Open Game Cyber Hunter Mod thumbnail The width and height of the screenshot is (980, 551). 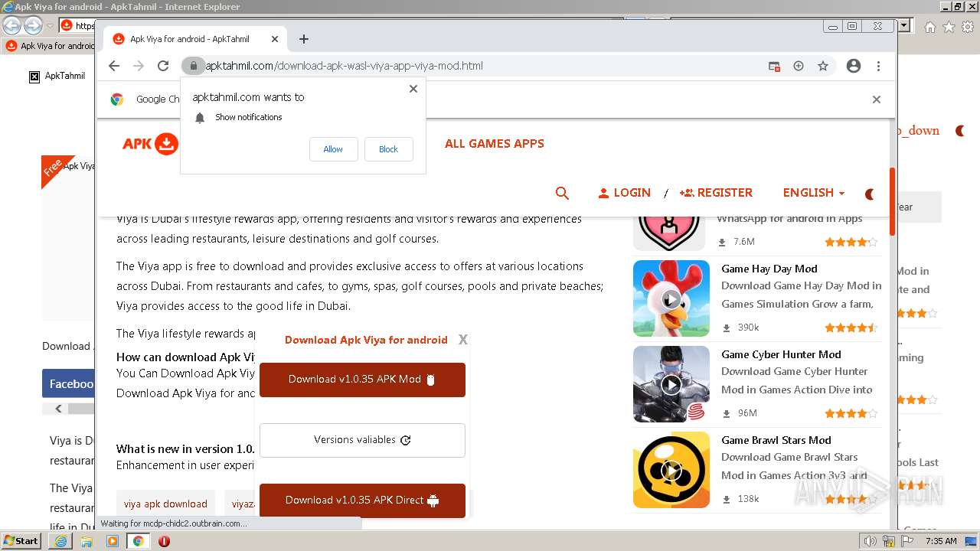(671, 384)
